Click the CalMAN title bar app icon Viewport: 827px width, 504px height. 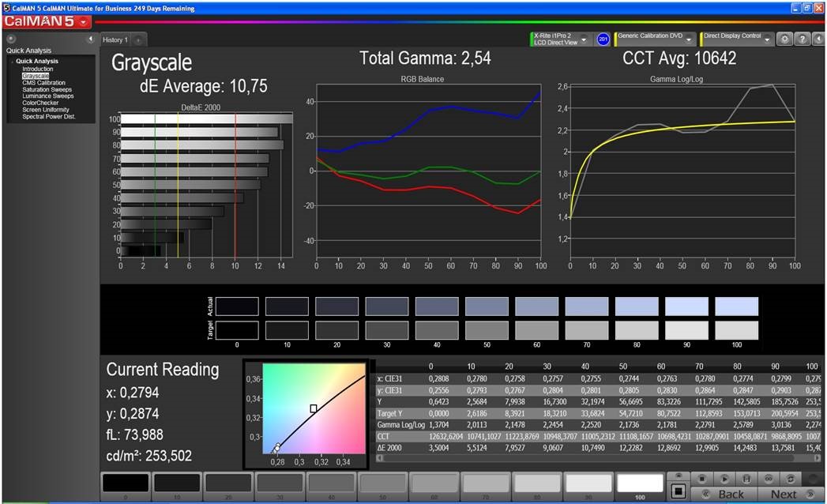(x=7, y=8)
